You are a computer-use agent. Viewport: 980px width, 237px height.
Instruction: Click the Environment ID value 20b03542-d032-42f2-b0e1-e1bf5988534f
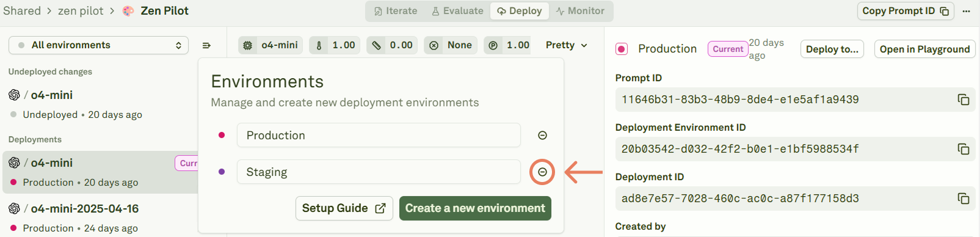tap(740, 149)
